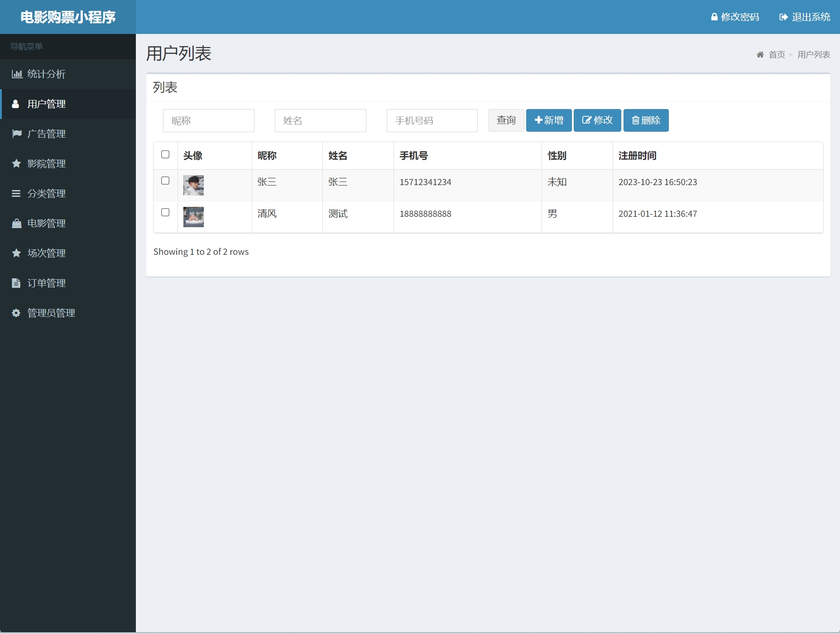840x634 pixels.
Task: Click registration time 2021-01-12 11:36:47
Action: pyautogui.click(x=658, y=214)
